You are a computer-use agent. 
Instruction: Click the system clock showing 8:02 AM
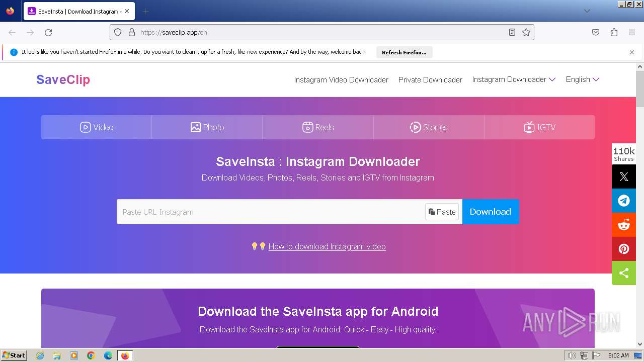[618, 355]
